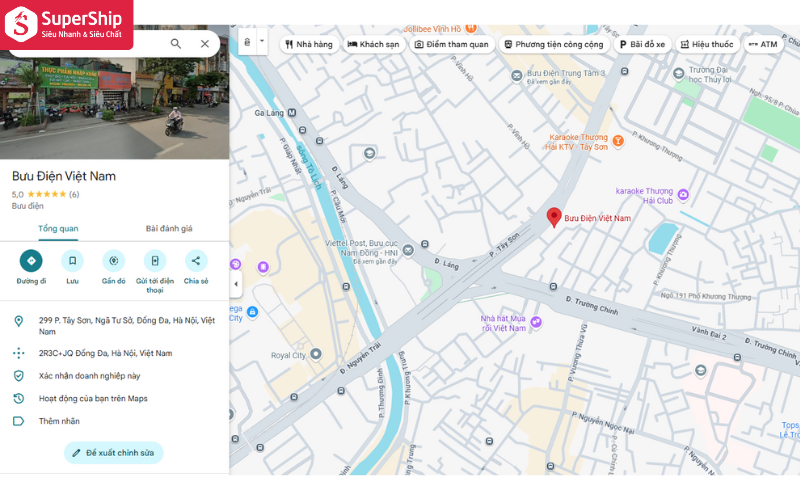800x500 pixels.
Task: Click the Mega City shopping marker
Action: click(x=252, y=312)
